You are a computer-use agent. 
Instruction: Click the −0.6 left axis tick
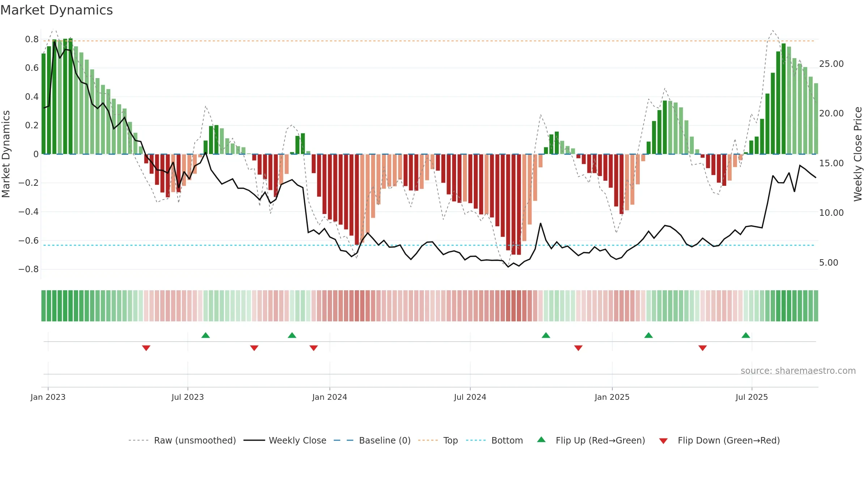coord(29,240)
